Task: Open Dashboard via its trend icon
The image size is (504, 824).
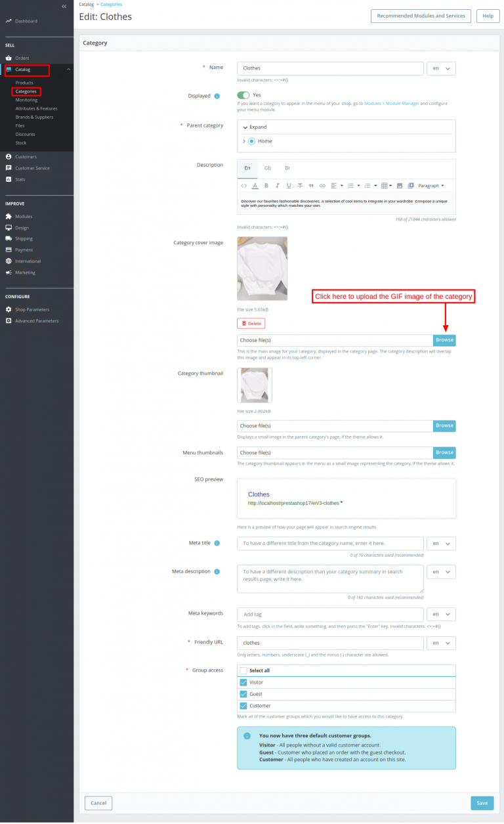Action: coord(9,21)
